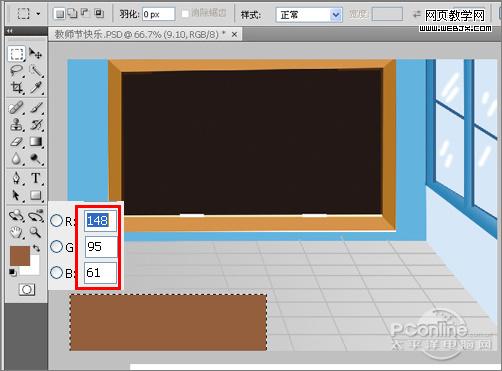Click the B value field showing 61
The image size is (502, 371).
click(x=101, y=273)
